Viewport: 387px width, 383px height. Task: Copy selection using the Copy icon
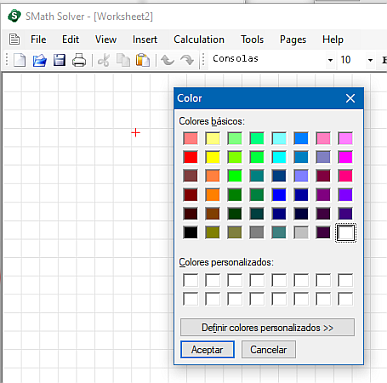123,60
